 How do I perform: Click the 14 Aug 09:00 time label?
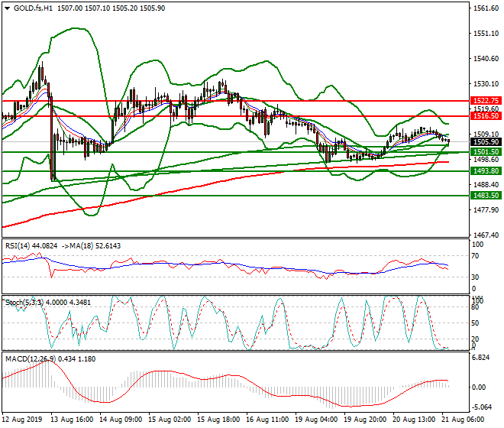(121, 420)
